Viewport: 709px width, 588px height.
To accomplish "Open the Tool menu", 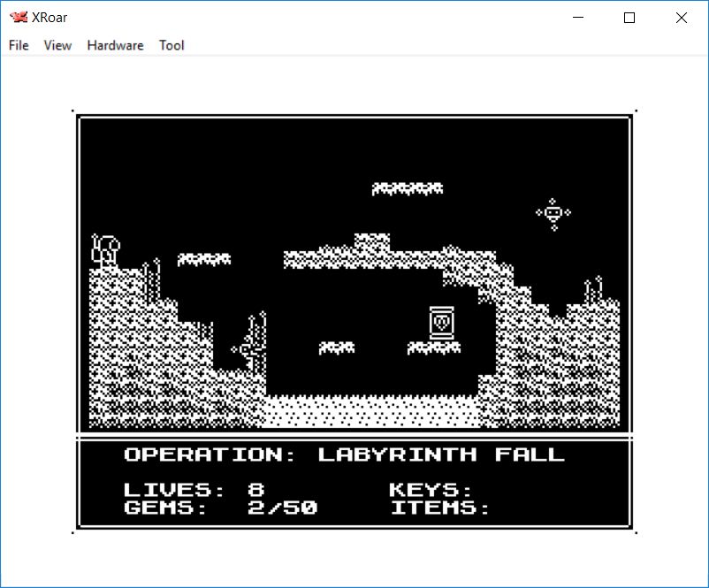I will click(172, 45).
